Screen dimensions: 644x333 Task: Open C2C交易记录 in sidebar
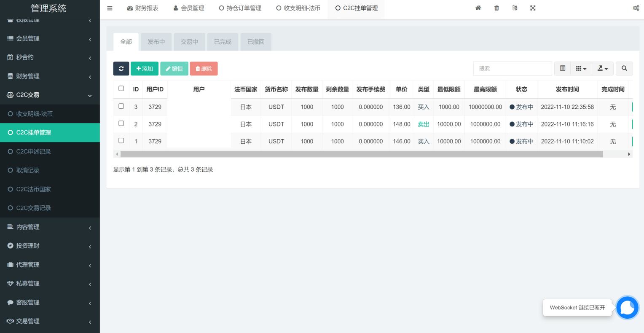click(x=50, y=208)
